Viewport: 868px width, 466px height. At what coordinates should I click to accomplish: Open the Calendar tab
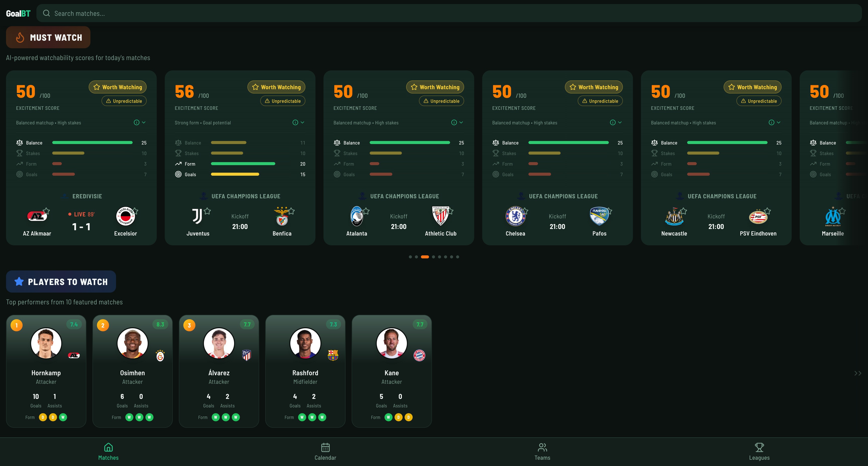coord(325,452)
